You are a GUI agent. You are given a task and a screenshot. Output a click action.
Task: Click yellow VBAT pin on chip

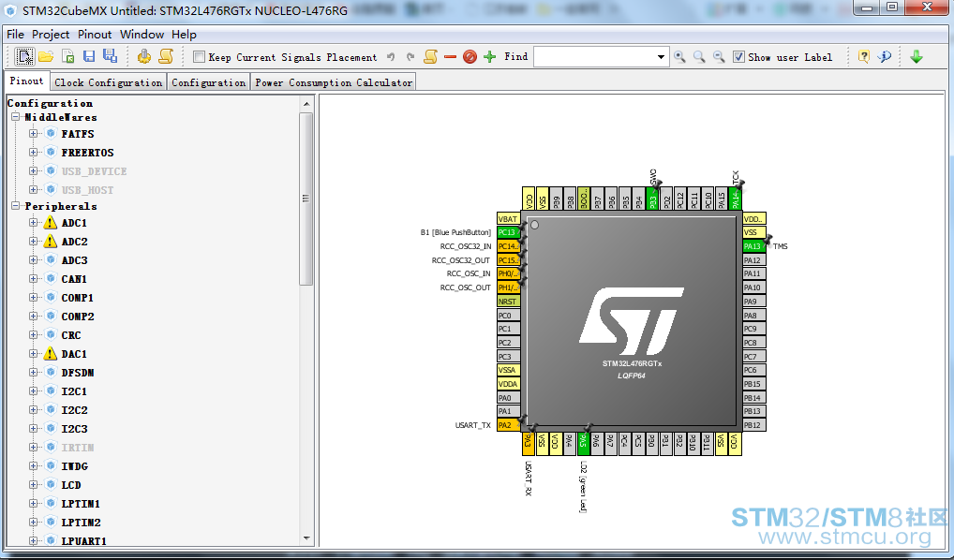pos(508,218)
